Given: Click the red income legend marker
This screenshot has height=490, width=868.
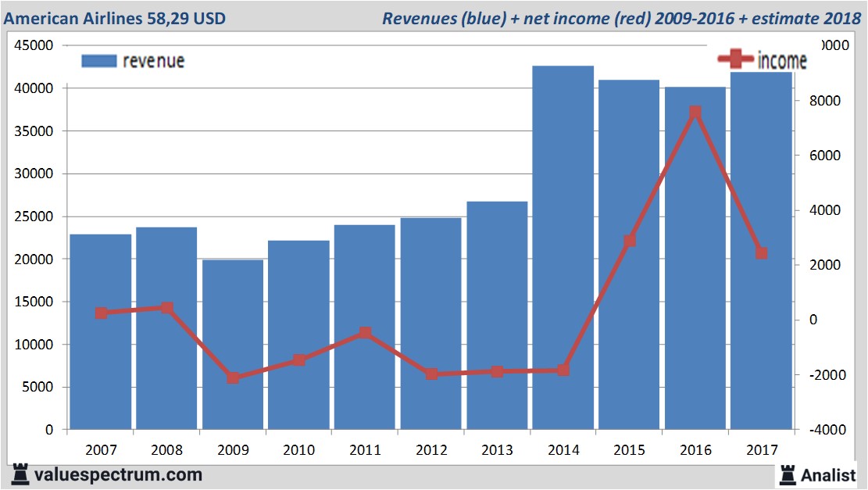Looking at the screenshot, I should tap(735, 59).
